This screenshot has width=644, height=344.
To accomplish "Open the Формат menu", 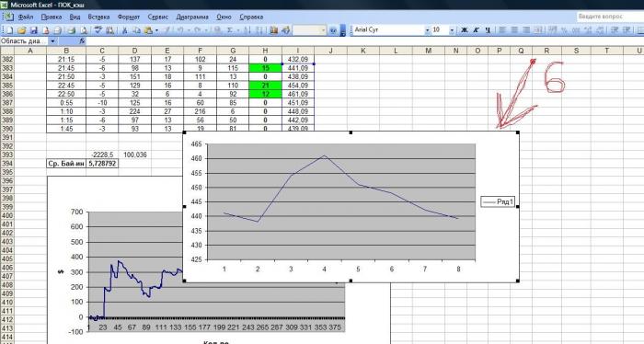I will coord(129,17).
